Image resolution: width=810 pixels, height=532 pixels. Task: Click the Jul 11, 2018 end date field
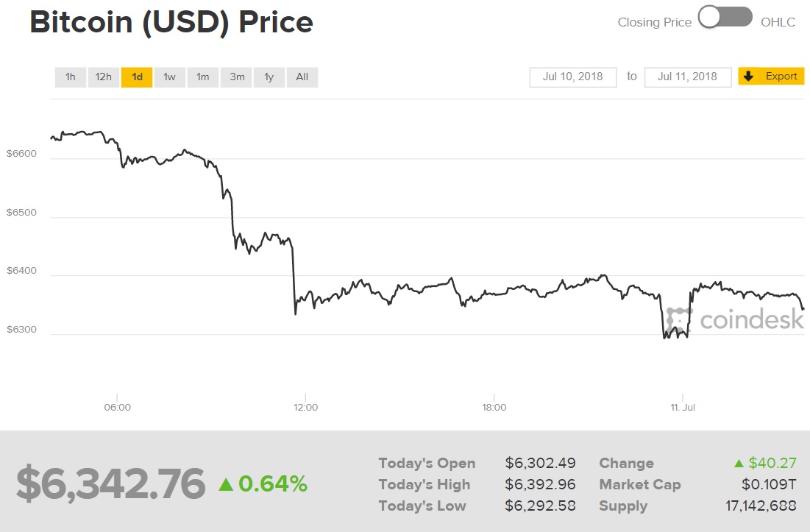pyautogui.click(x=687, y=76)
